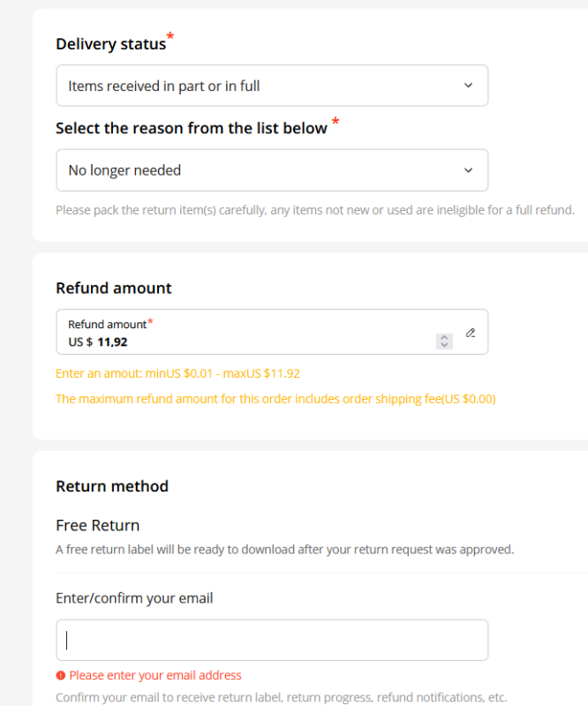Screen dimensions: 588x706
Task: Click the red error exclamation icon
Action: 60,675
